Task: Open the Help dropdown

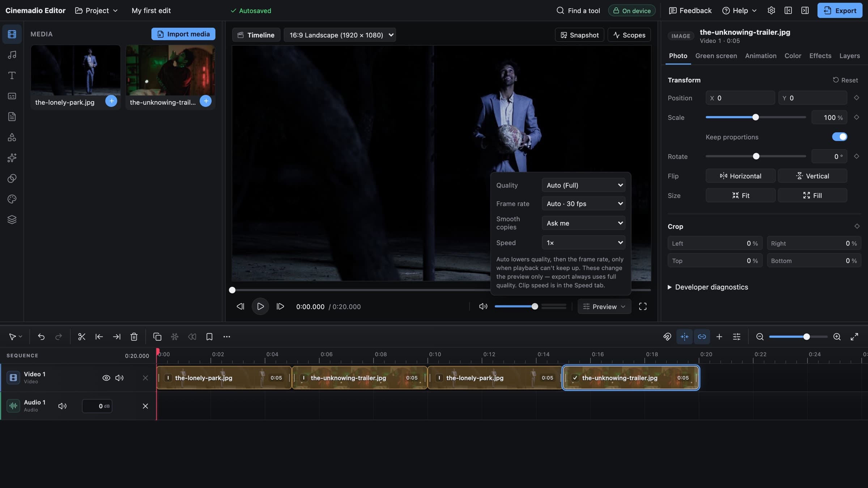Action: click(x=739, y=10)
